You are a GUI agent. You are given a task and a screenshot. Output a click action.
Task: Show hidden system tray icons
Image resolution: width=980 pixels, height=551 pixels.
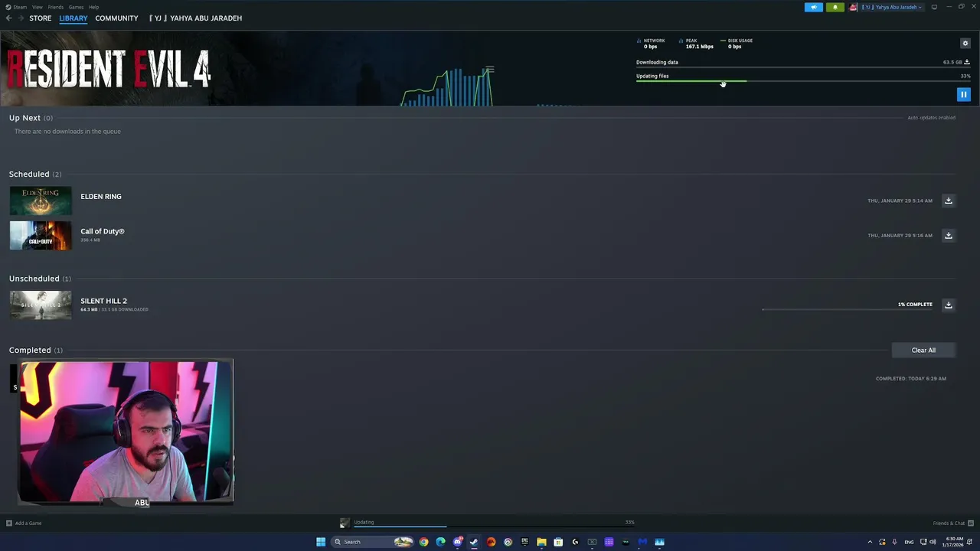coord(870,542)
